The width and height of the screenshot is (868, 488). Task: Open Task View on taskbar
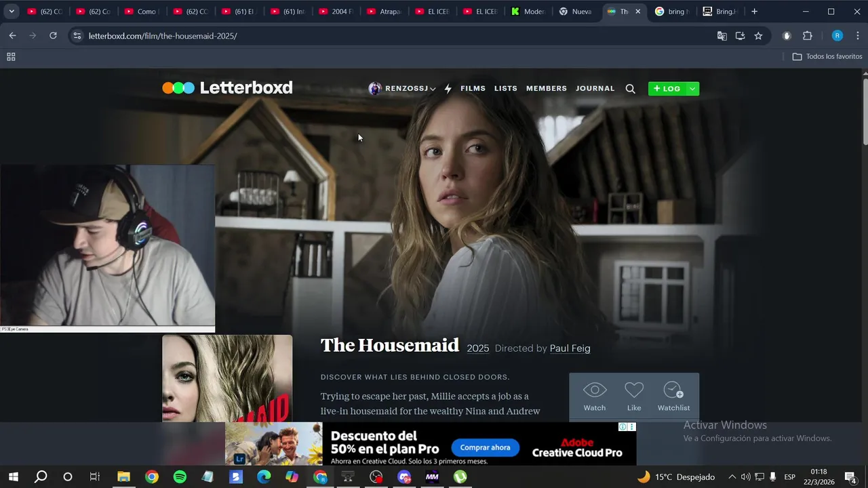pyautogui.click(x=95, y=476)
